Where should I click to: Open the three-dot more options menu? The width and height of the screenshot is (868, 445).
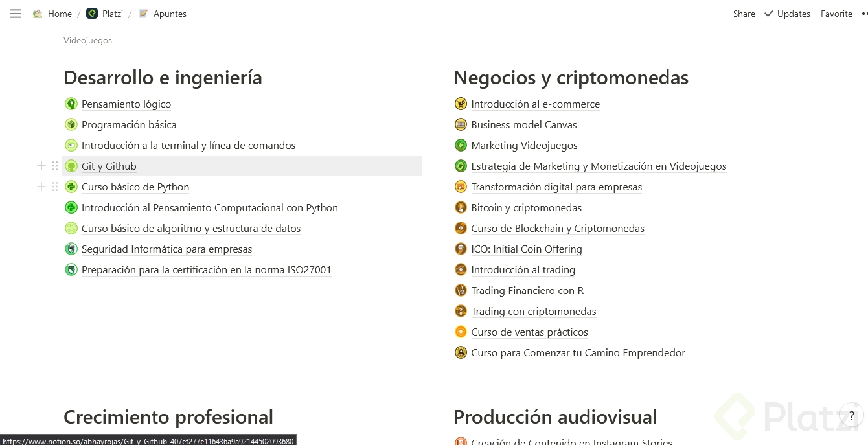(x=864, y=14)
